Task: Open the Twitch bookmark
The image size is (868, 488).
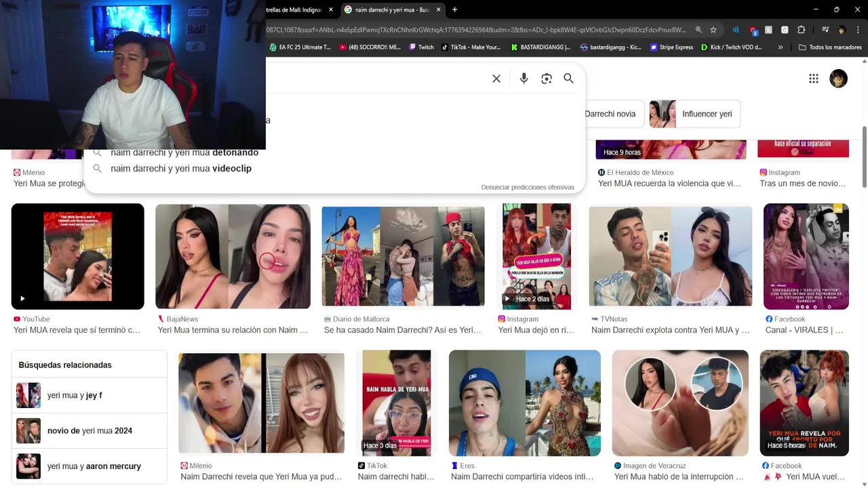Action: click(x=421, y=47)
